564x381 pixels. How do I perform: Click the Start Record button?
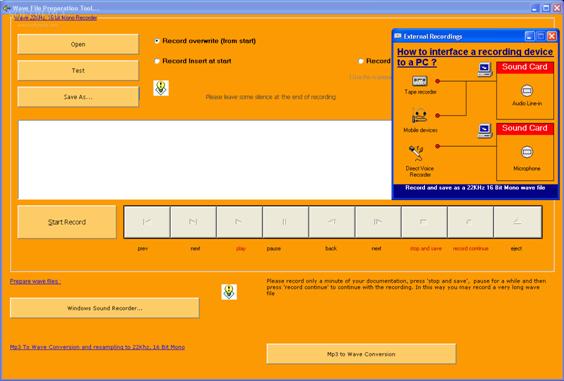pyautogui.click(x=67, y=222)
